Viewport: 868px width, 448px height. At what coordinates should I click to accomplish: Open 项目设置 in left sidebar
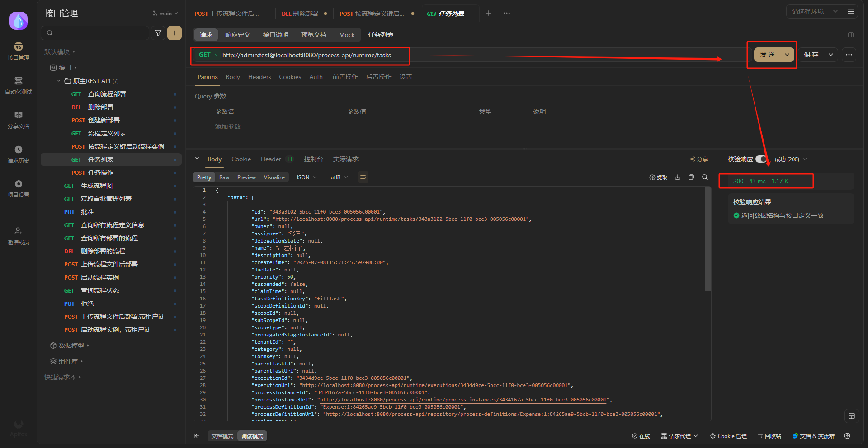pyautogui.click(x=19, y=188)
